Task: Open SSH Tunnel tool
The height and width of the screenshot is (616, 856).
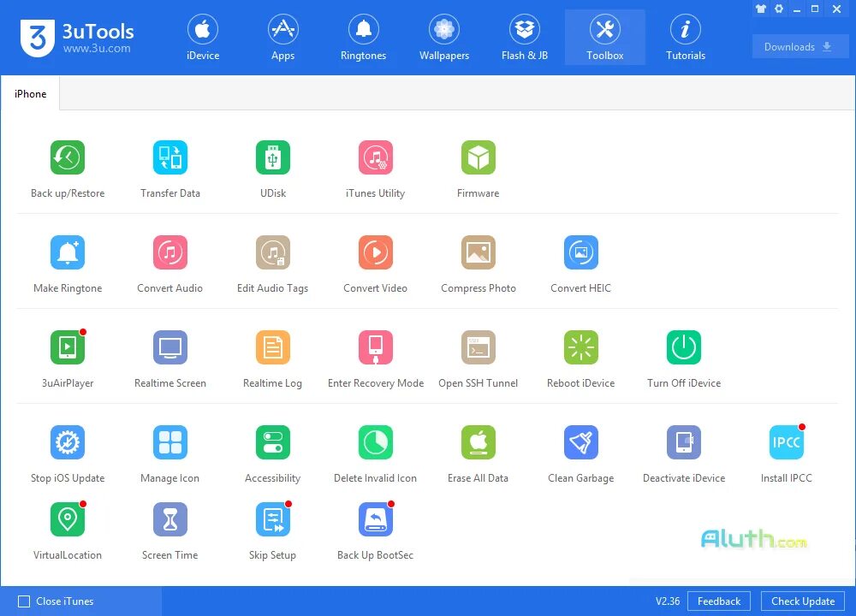Action: (479, 347)
